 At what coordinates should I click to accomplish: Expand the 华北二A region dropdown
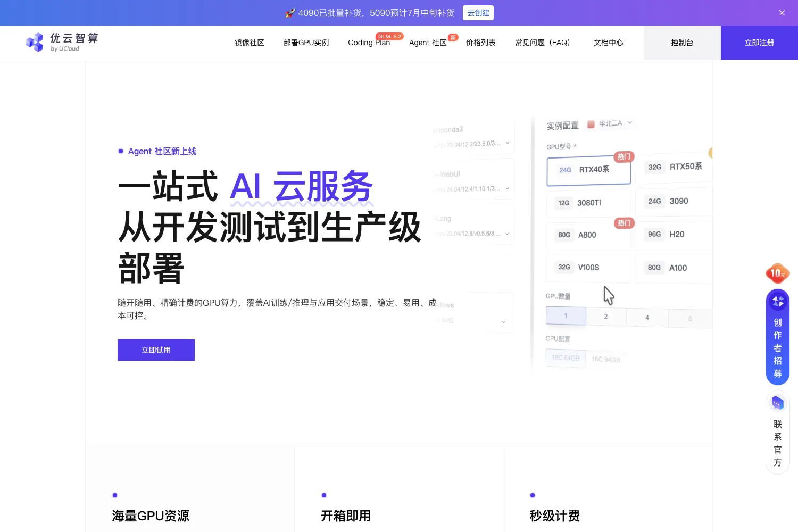click(x=610, y=123)
